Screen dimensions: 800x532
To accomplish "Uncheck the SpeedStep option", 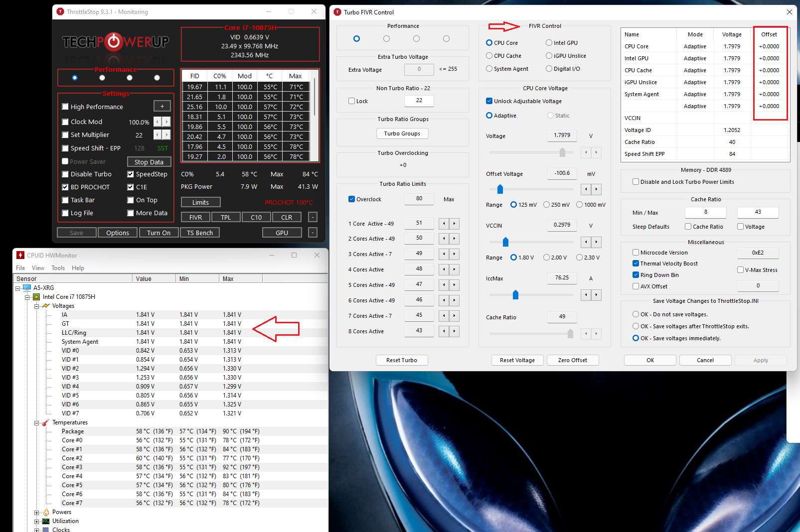I will 131,174.
